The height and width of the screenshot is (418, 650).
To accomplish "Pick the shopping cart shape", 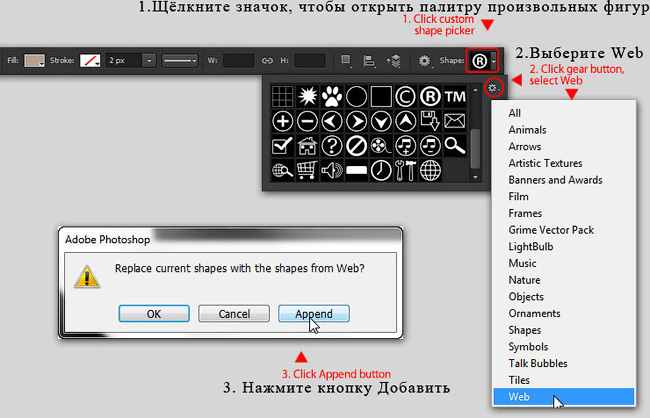I will (x=307, y=170).
